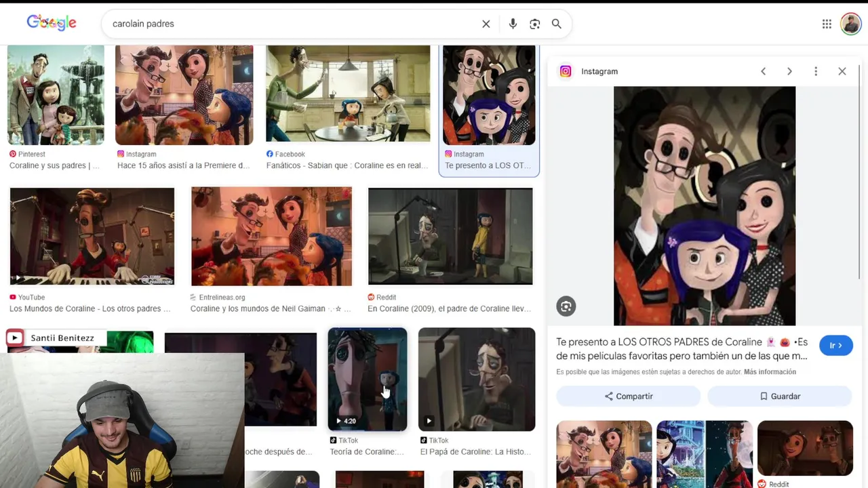Open the Entrelineas.org Coraline thumbnail
Image resolution: width=868 pixels, height=488 pixels.
tap(271, 237)
